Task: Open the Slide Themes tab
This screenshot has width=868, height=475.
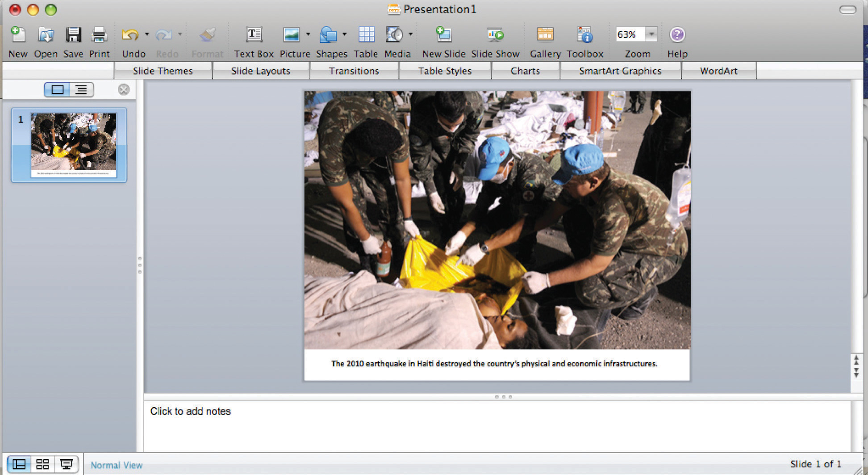Action: pos(163,71)
